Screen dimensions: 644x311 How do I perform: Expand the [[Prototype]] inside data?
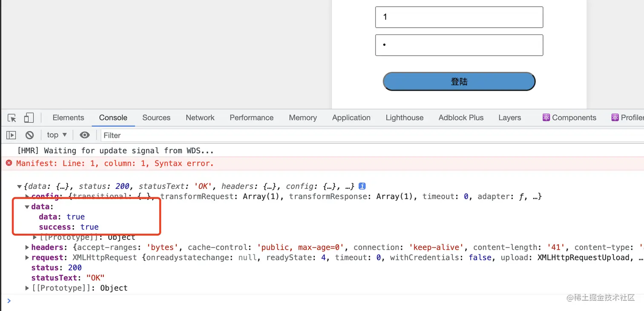tap(35, 237)
